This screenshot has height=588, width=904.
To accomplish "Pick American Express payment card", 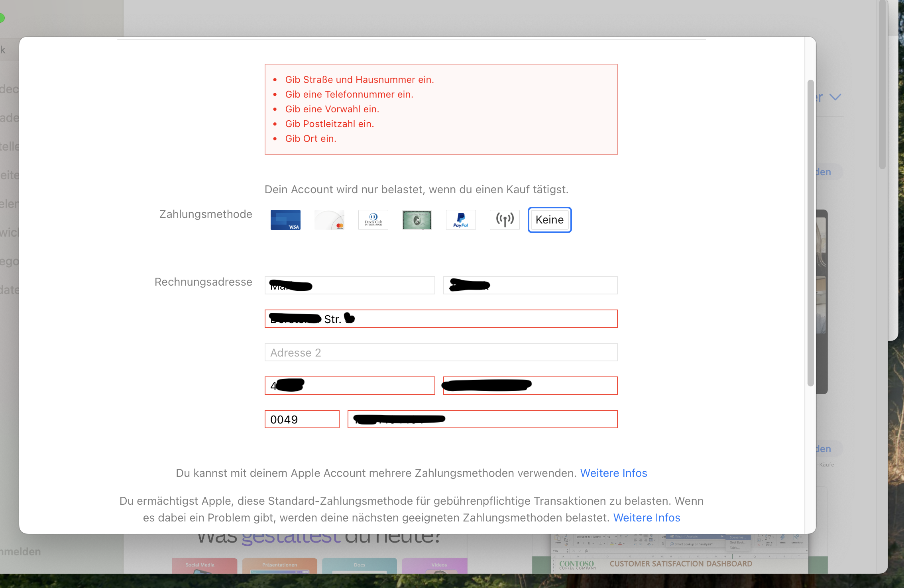I will (417, 220).
